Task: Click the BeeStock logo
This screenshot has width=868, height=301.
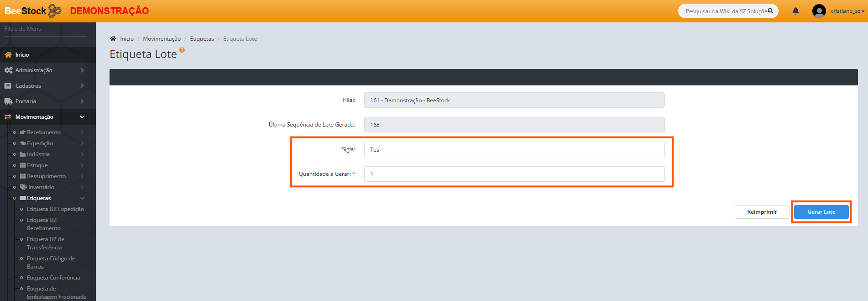Action: click(x=33, y=11)
